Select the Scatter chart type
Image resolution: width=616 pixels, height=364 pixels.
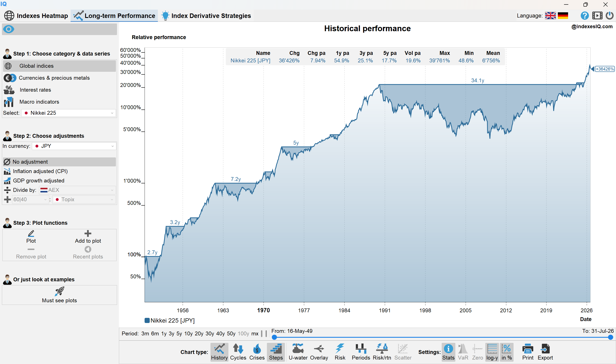pos(403,352)
